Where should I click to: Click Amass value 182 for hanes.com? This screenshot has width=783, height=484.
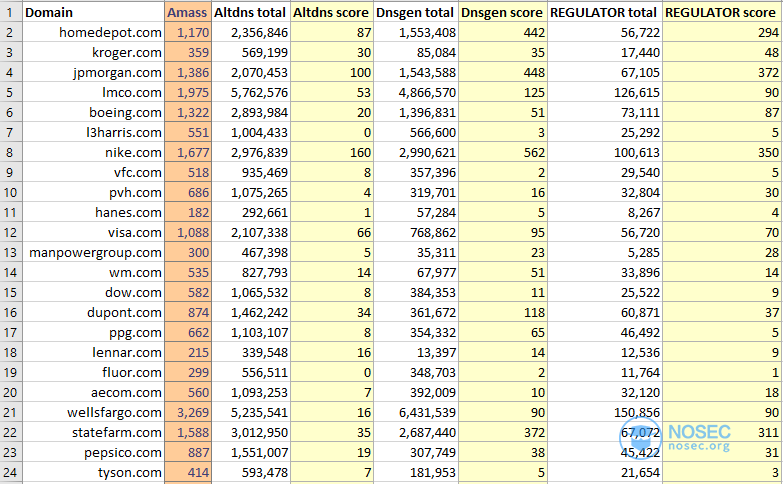tap(188, 212)
